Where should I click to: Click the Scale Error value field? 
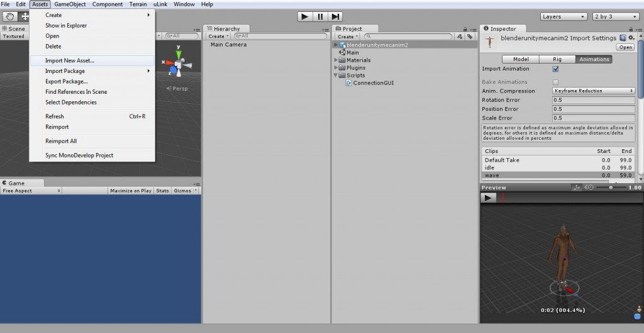[x=594, y=118]
